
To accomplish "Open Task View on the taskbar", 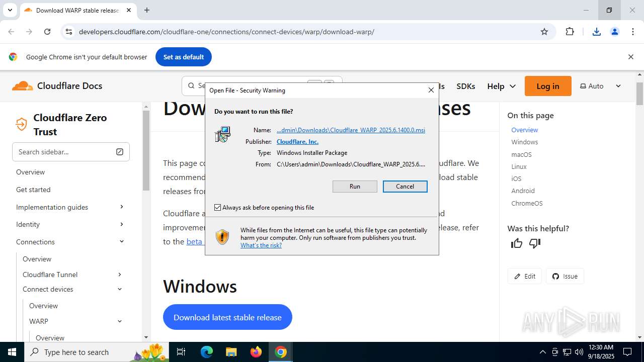I will coord(181,352).
